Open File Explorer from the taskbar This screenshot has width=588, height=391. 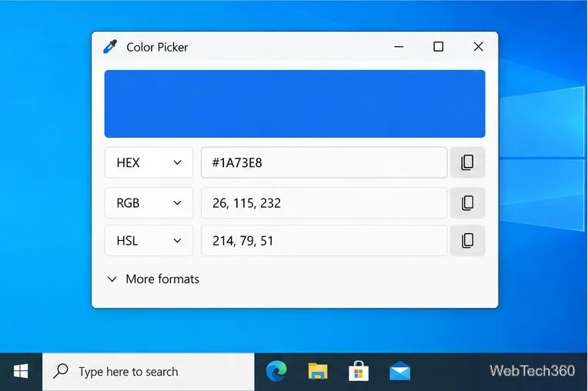tap(318, 371)
